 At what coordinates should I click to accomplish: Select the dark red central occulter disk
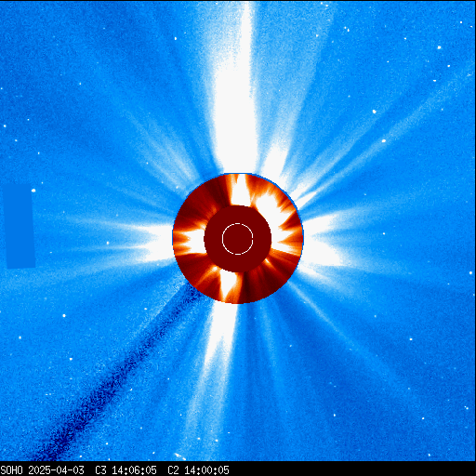(x=238, y=239)
